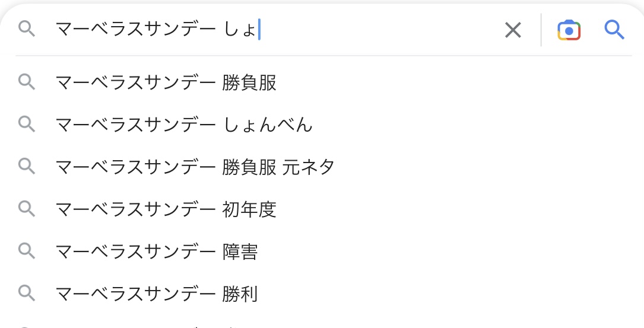Click the cut-off magnifier icon at the bottom edge
This screenshot has height=328, width=644.
pyautogui.click(x=27, y=327)
